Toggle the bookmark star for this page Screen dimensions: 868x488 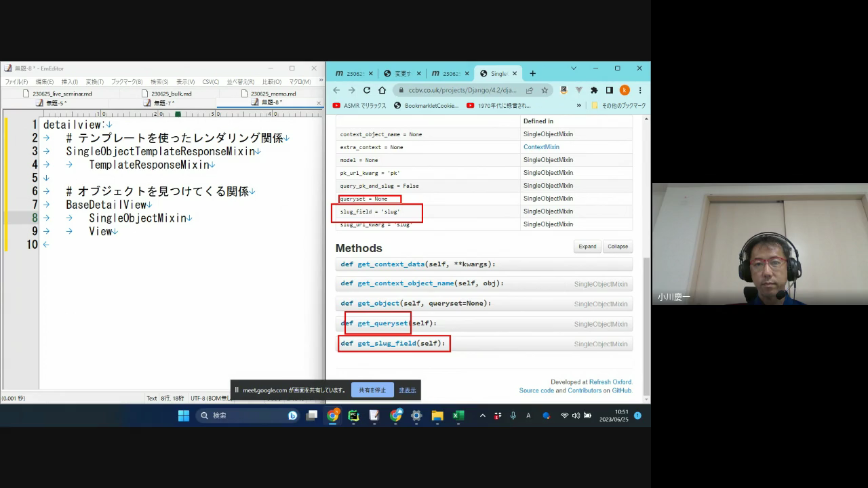544,90
